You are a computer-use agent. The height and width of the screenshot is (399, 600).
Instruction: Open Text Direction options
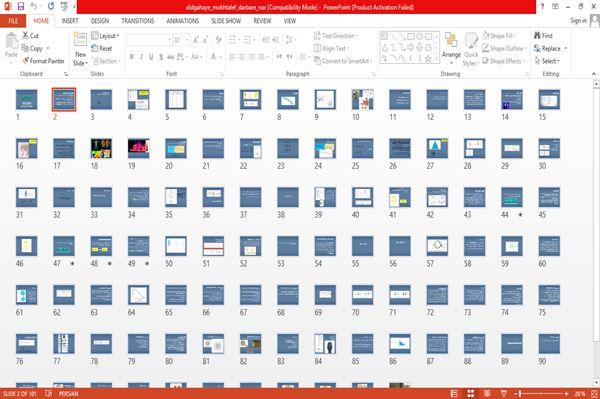tap(336, 36)
